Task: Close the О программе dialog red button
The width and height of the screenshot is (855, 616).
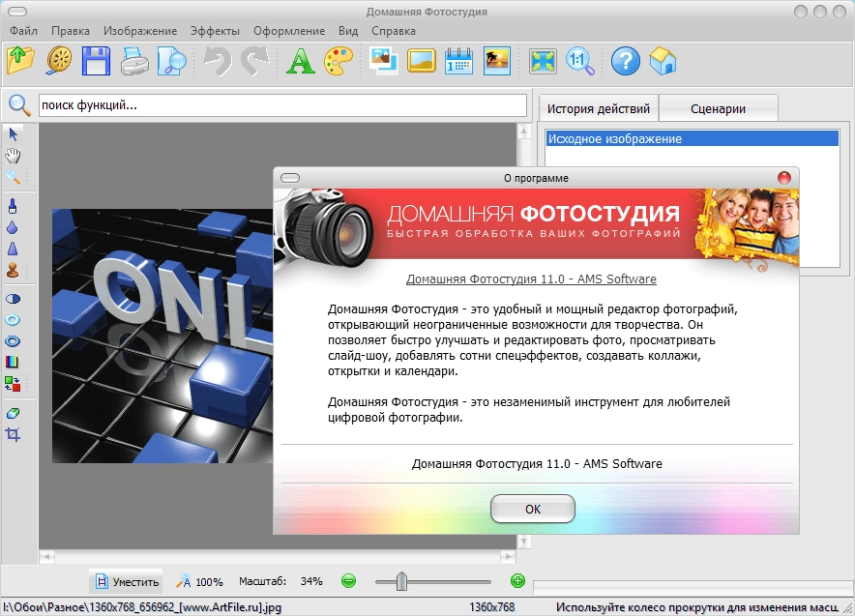Action: 784,178
